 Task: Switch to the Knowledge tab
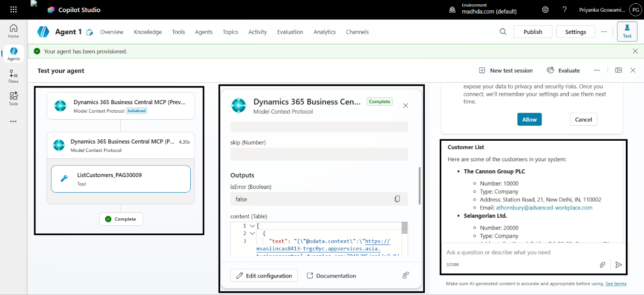148,31
